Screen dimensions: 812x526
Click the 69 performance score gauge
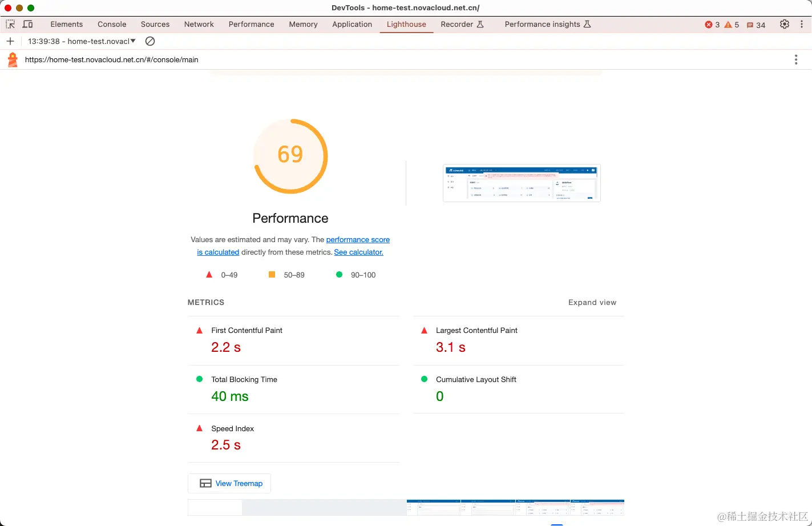[x=290, y=156]
